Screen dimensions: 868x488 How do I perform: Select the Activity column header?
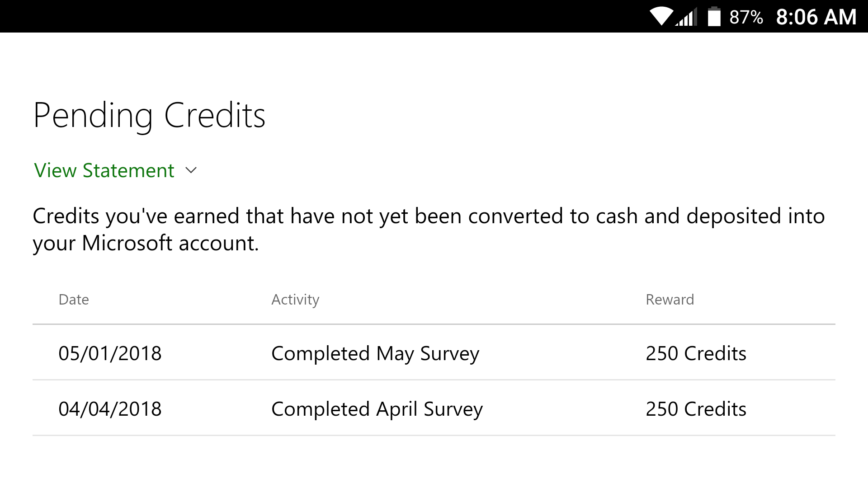click(x=295, y=299)
